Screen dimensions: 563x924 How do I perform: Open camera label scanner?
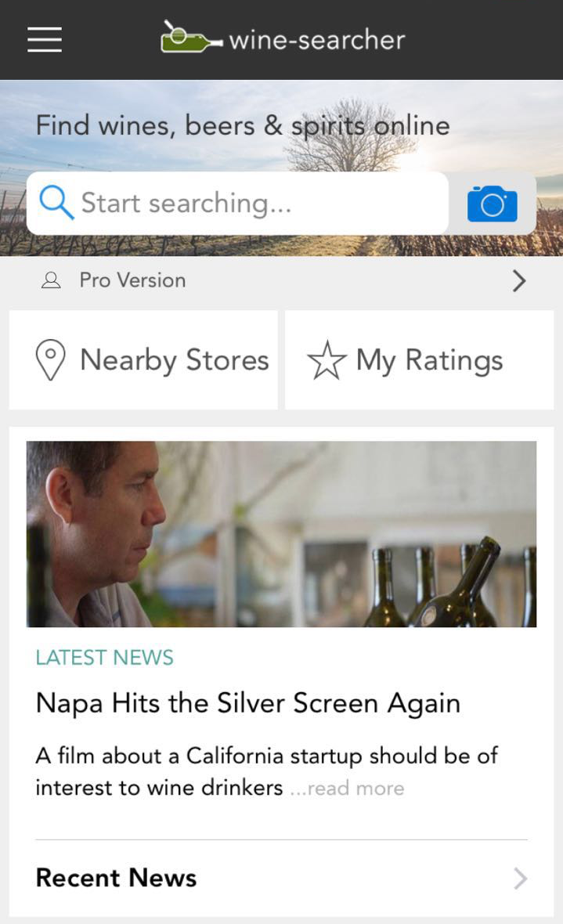coord(492,204)
